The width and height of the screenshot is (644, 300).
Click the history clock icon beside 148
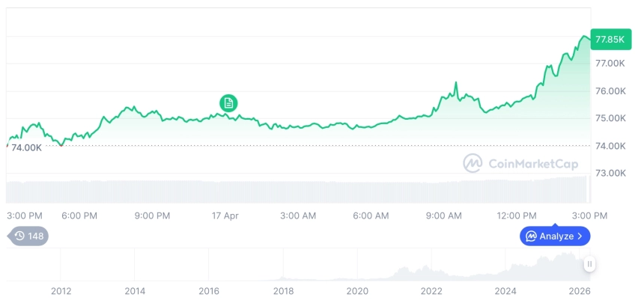[19, 236]
